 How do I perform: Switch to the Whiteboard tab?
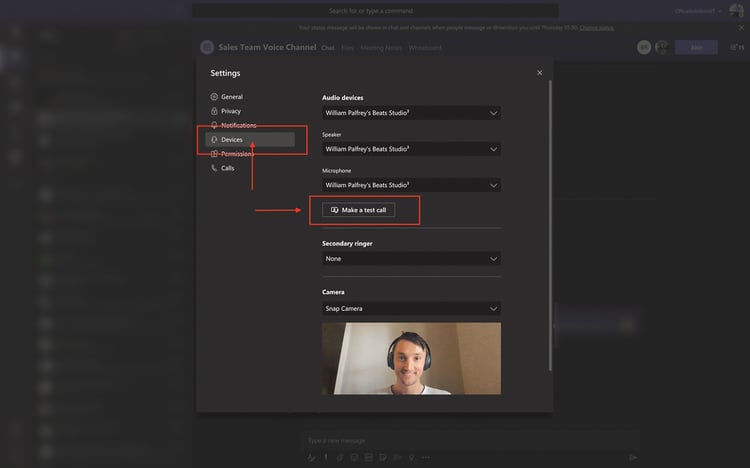[425, 48]
